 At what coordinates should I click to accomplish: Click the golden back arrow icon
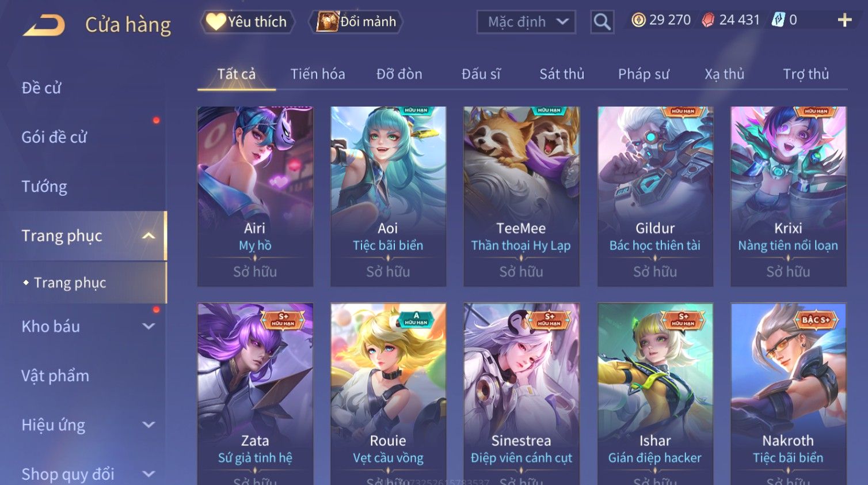click(44, 25)
